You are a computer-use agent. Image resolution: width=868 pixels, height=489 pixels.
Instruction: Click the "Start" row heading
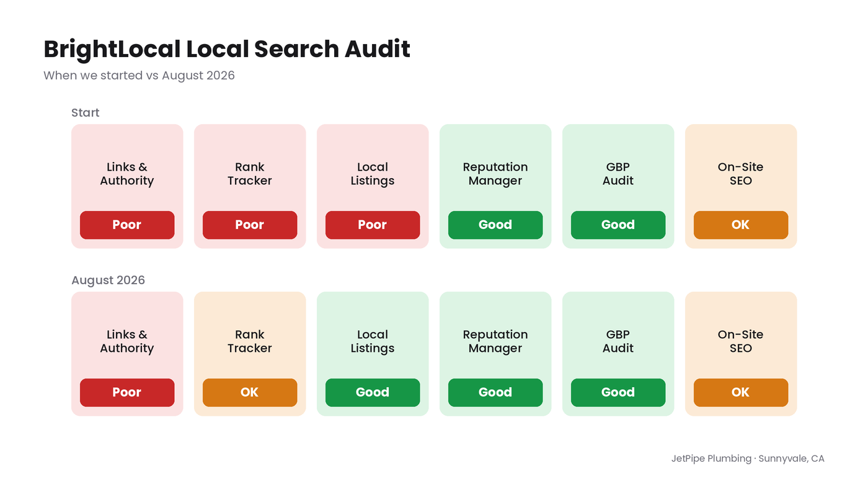86,112
